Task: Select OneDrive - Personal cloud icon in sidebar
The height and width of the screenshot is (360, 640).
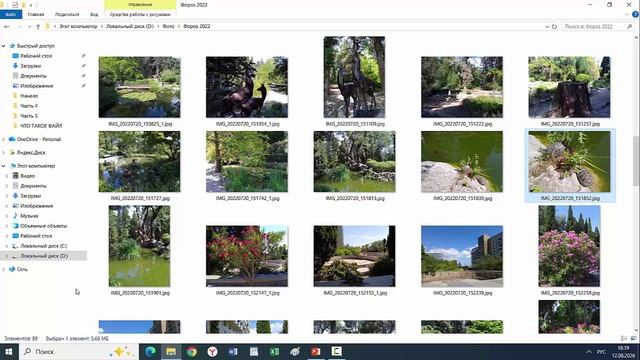Action: [12, 139]
